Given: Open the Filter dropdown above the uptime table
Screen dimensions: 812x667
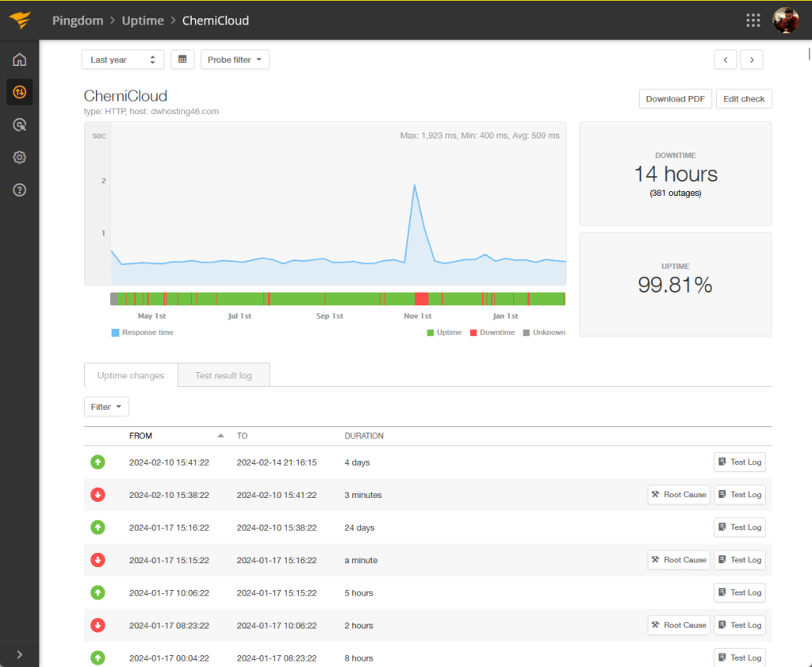Looking at the screenshot, I should [105, 406].
